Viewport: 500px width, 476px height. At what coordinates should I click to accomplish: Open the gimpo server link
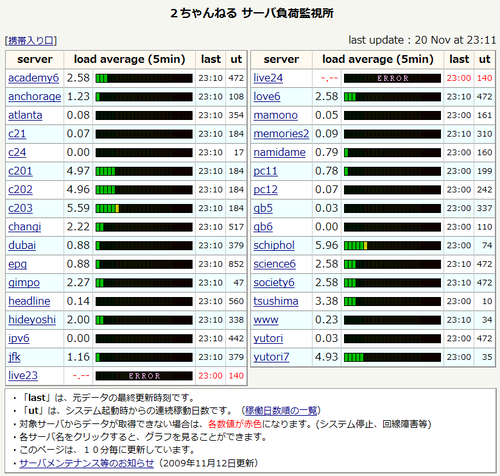pyautogui.click(x=24, y=283)
